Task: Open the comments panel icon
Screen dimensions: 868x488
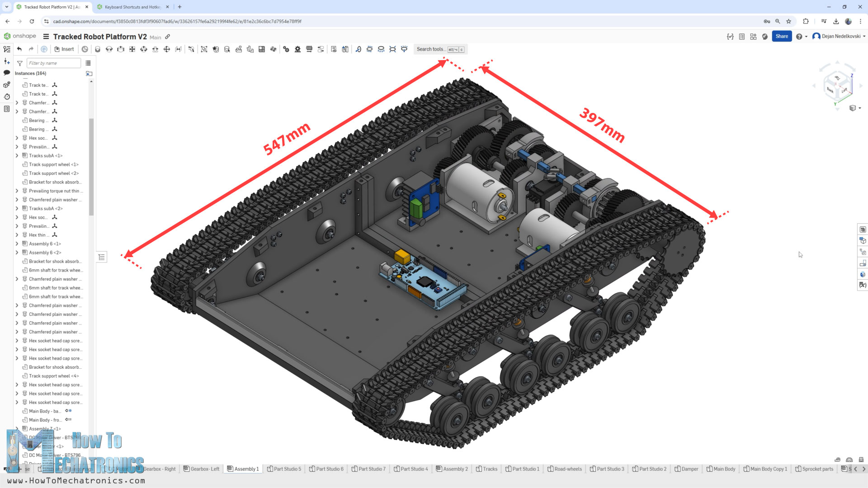Action: pos(7,73)
